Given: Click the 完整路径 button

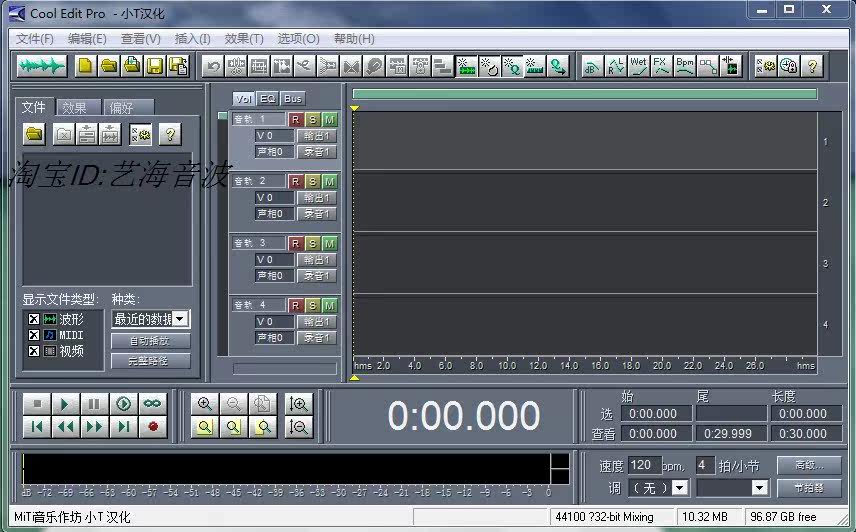Looking at the screenshot, I should pos(151,361).
